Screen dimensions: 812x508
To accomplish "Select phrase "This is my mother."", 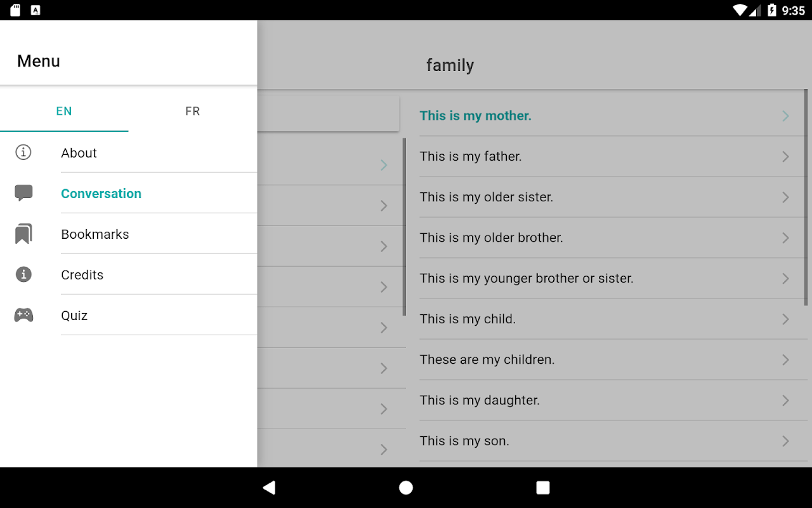I will [x=476, y=116].
